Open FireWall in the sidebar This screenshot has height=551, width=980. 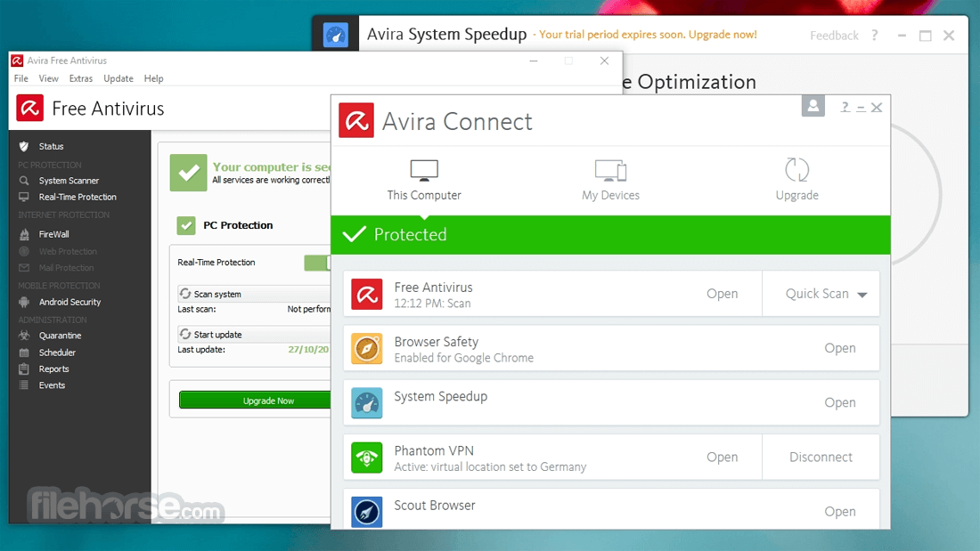click(x=53, y=234)
